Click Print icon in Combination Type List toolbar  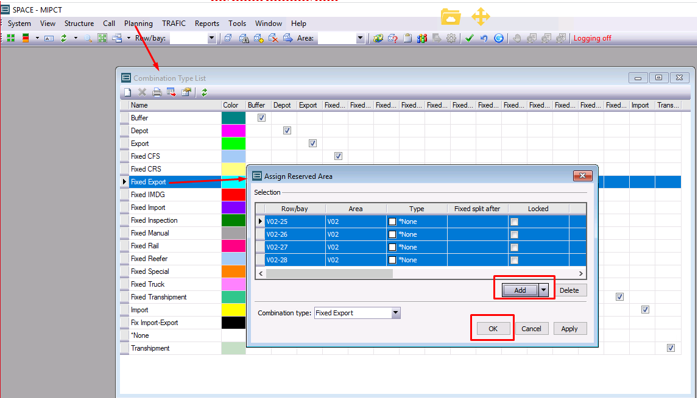[157, 92]
